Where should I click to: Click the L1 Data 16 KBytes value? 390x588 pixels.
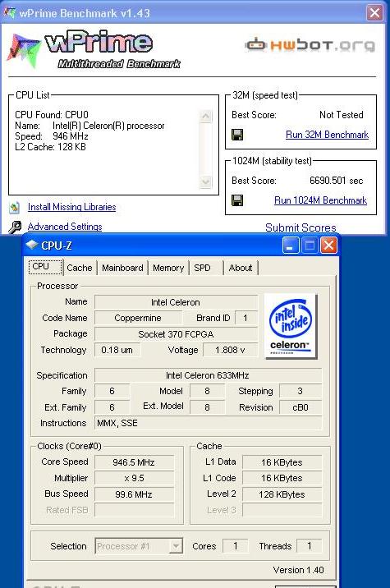(282, 462)
